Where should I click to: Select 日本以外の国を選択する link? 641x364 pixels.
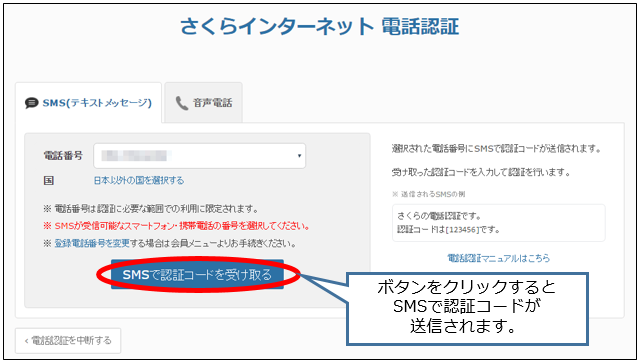(x=139, y=180)
